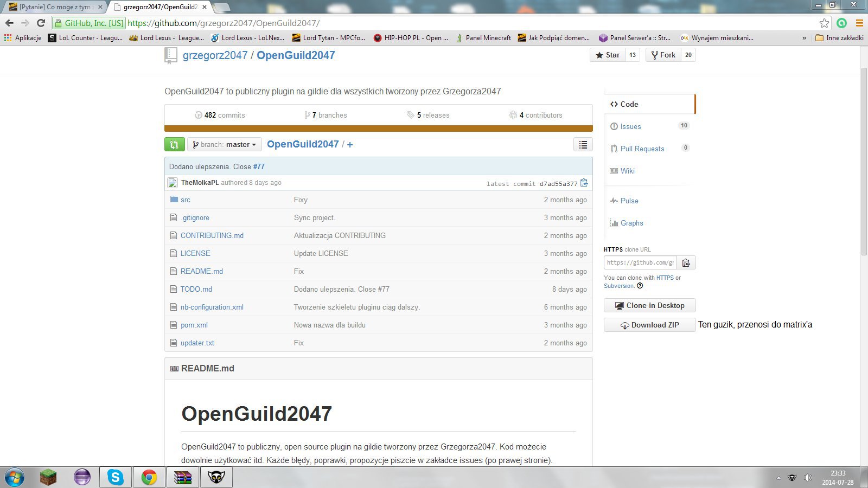Click TheMolkaPL avatar thumbnail
868x488 pixels.
tap(173, 183)
